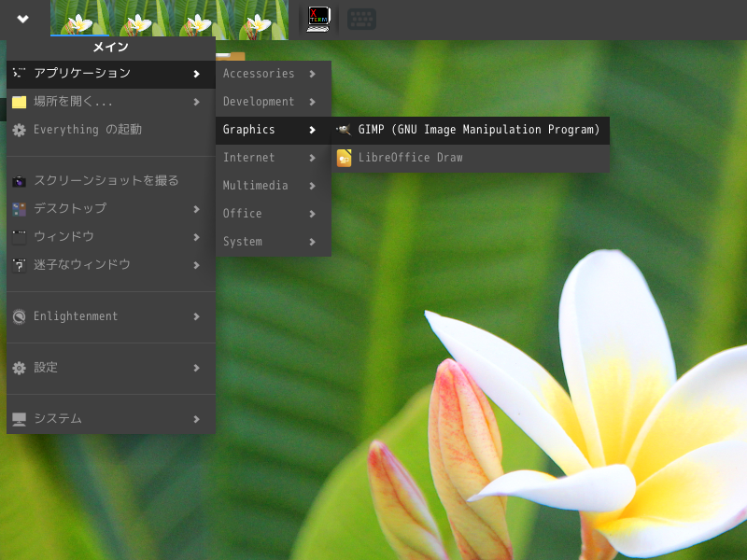Open the 設定 menu entry
747x560 pixels.
click(x=111, y=368)
